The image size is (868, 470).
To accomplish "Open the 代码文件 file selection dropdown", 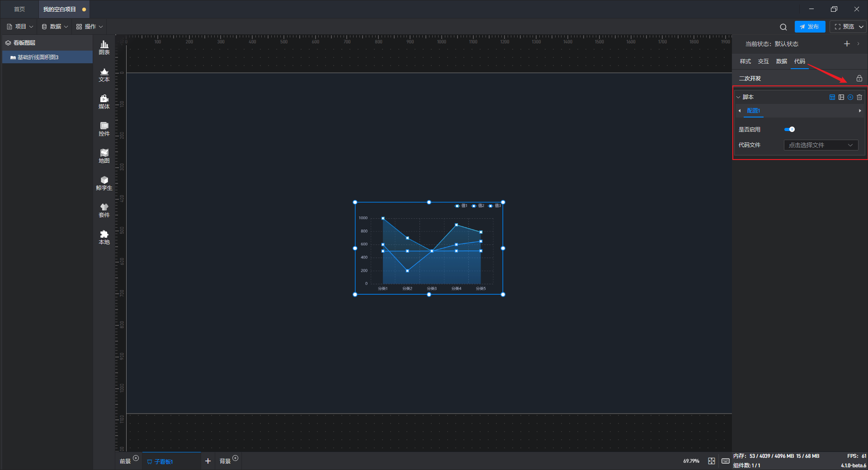I will click(x=821, y=145).
